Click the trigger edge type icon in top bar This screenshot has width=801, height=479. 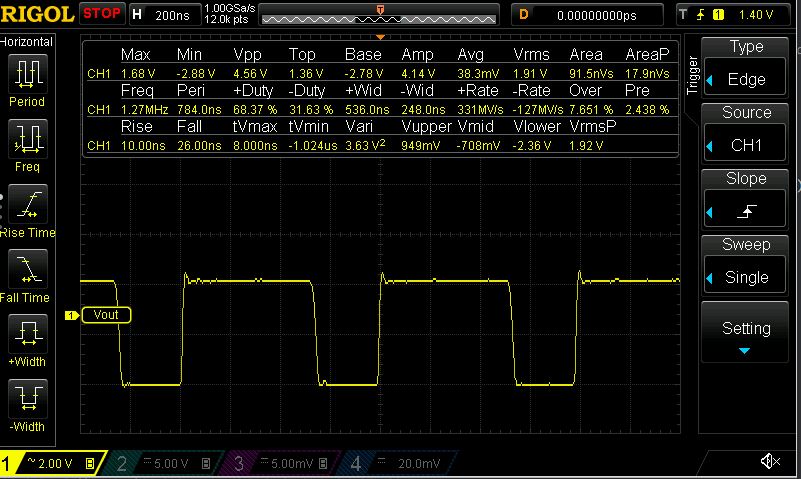point(700,15)
